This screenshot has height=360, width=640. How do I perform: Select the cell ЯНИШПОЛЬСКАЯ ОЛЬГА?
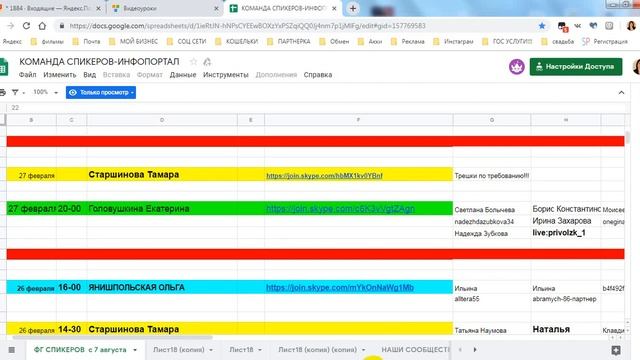point(162,287)
